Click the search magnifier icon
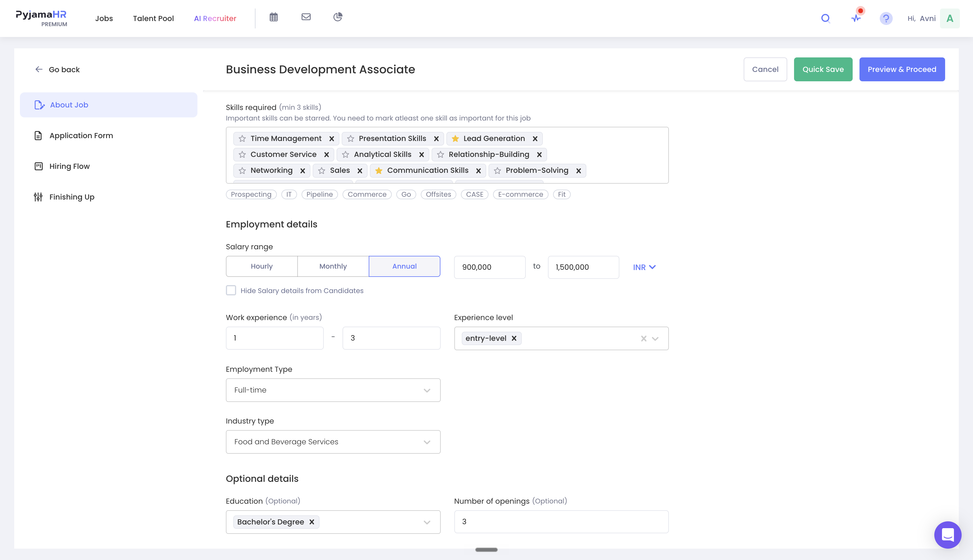Viewport: 973px width, 560px height. [826, 18]
